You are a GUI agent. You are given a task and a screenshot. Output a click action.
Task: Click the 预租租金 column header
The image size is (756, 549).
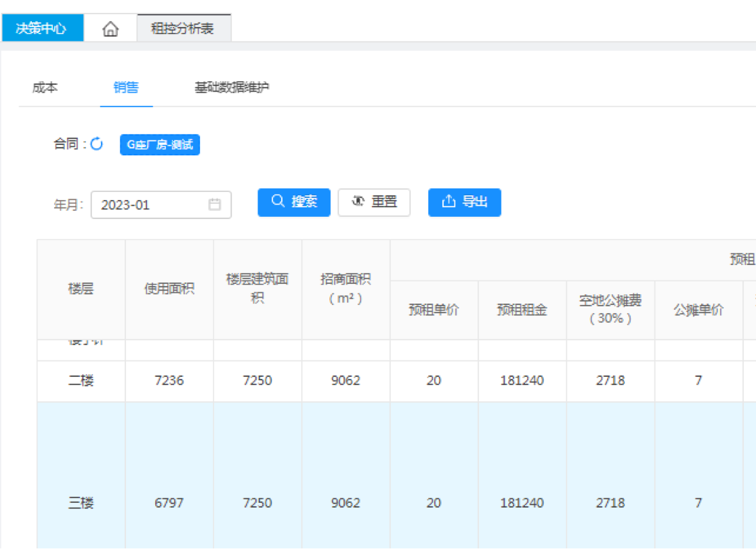[522, 310]
